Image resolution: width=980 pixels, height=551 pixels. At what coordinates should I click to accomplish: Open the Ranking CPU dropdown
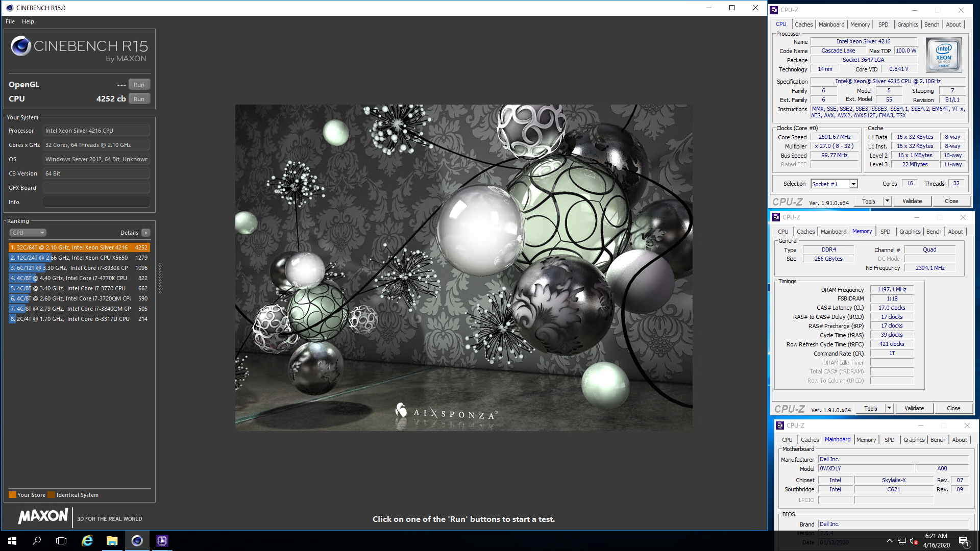[28, 233]
